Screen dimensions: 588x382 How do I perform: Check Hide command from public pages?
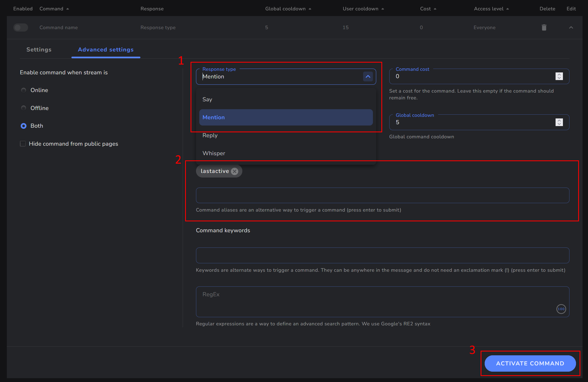(23, 144)
